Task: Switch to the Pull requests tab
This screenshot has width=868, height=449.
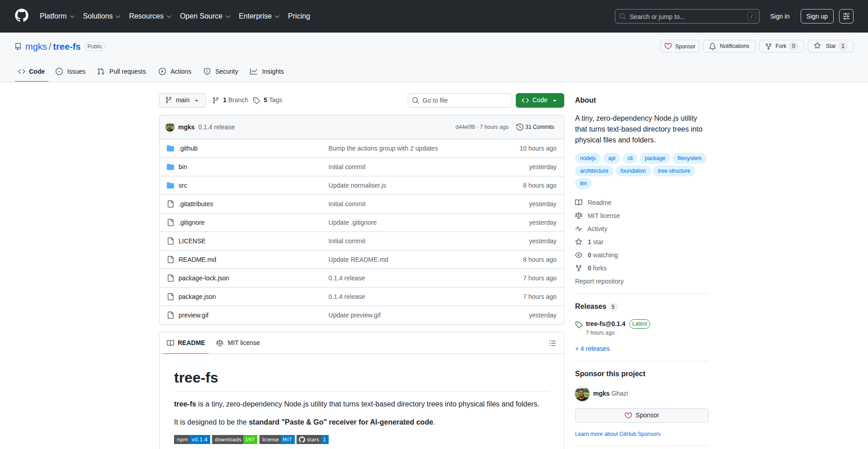Action: pos(122,71)
